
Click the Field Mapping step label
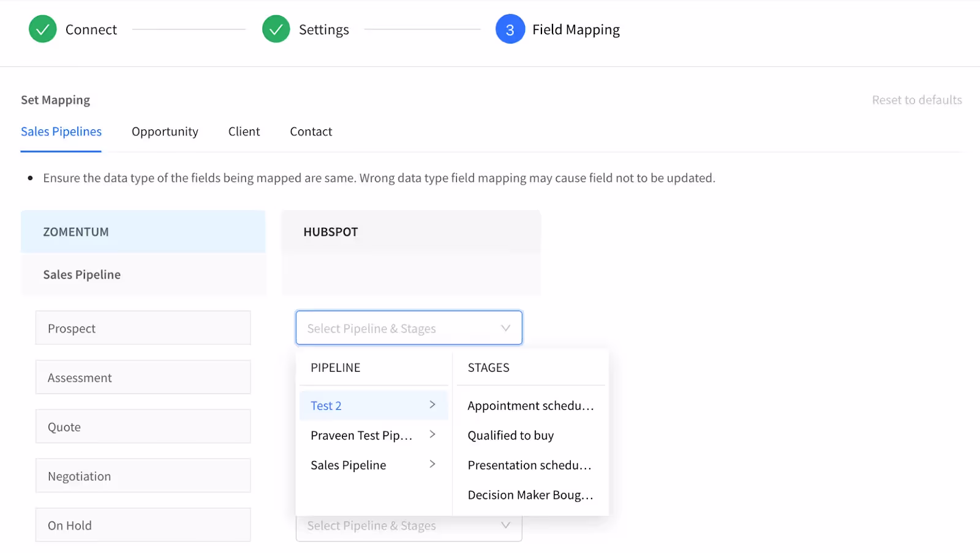point(576,29)
